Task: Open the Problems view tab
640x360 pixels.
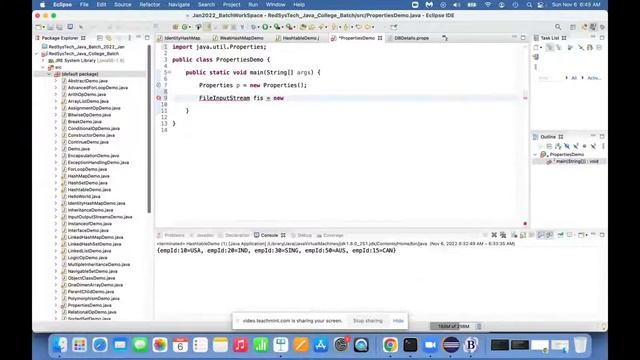Action: click(174, 236)
